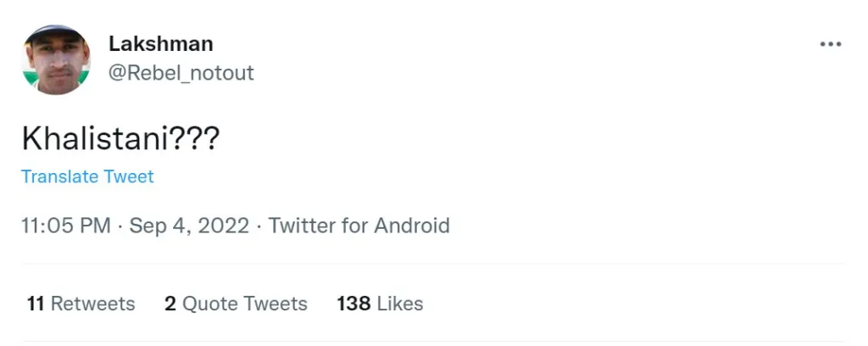Show the 138 Likes list
The width and height of the screenshot is (868, 346).
point(380,304)
